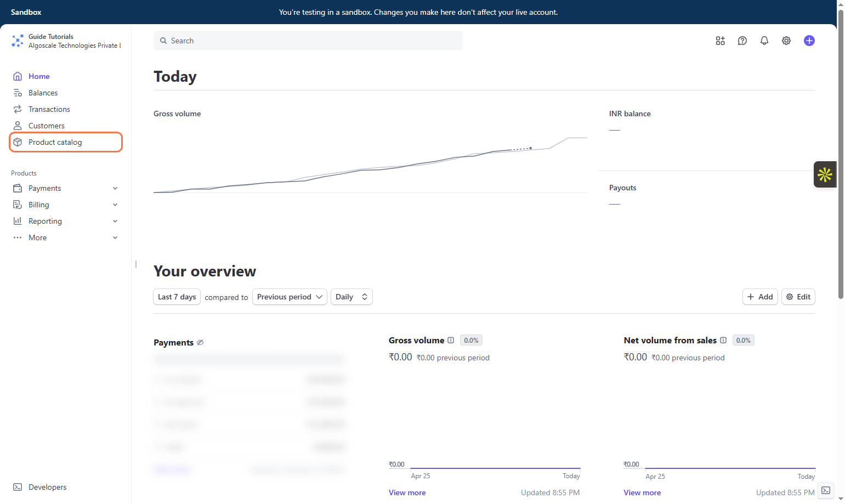The width and height of the screenshot is (845, 504).
Task: Open the notifications bell icon
Action: point(764,41)
